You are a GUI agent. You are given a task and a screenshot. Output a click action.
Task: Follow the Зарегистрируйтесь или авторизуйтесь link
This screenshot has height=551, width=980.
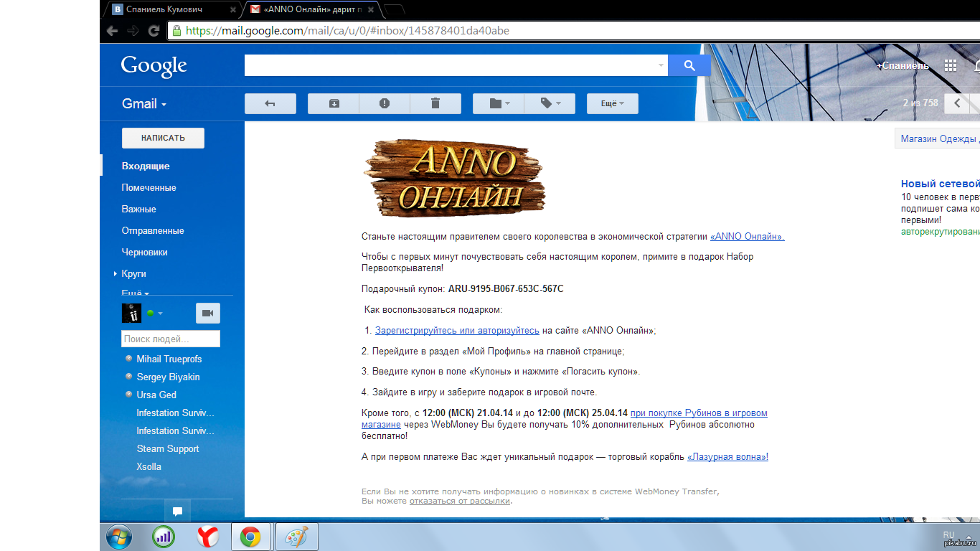click(456, 331)
